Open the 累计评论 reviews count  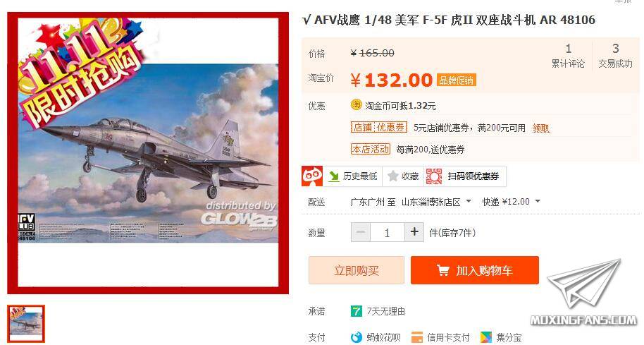pyautogui.click(x=568, y=56)
